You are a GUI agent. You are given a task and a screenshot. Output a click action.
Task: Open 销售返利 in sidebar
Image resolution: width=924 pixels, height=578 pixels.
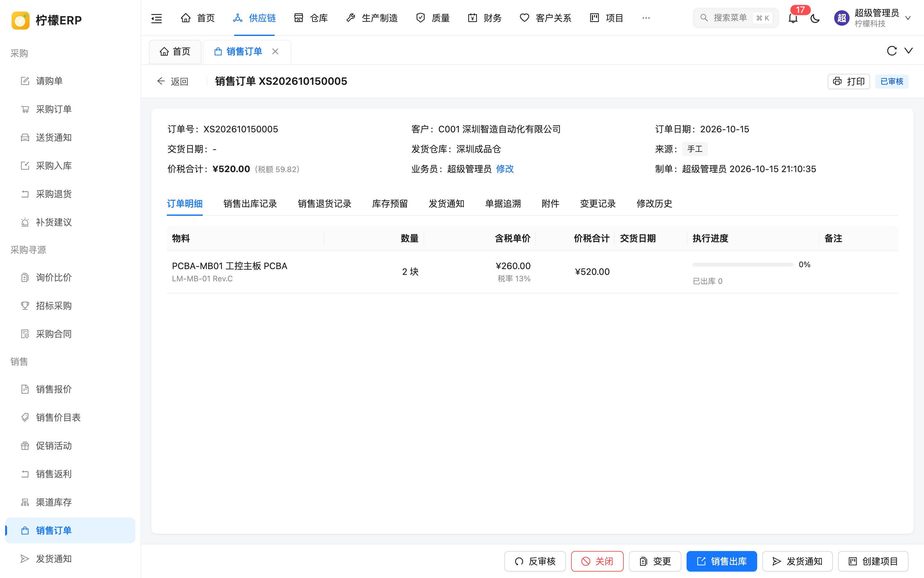[x=70, y=474]
